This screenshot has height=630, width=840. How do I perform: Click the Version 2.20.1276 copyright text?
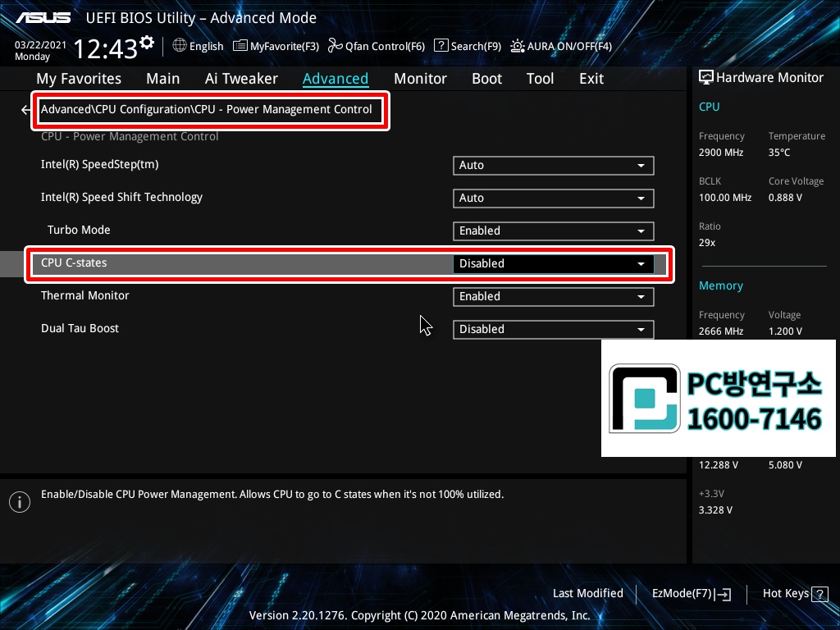[419, 615]
